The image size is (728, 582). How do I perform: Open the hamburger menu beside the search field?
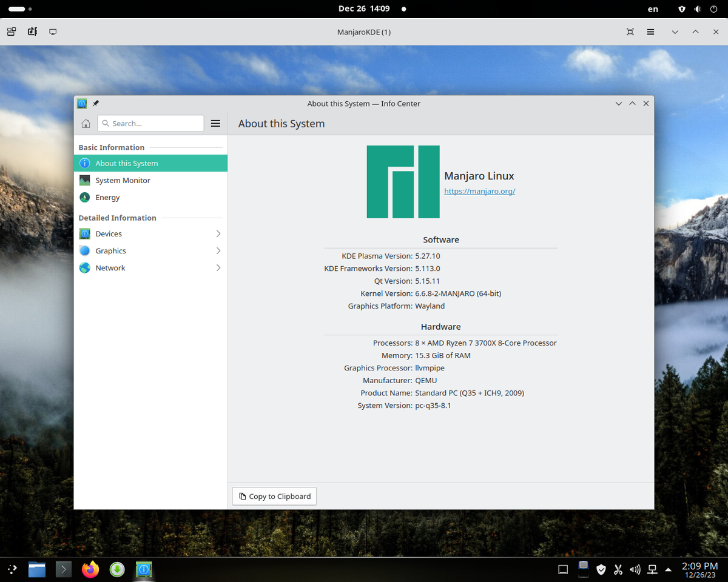coord(215,124)
